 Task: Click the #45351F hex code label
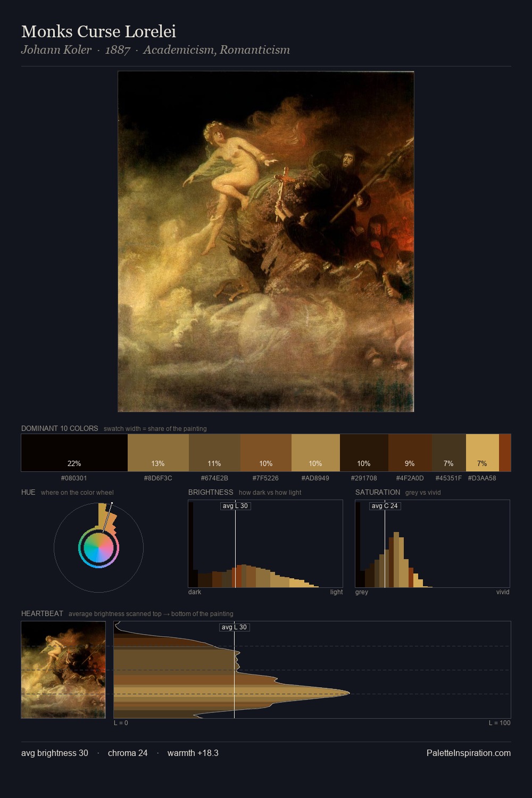tap(448, 478)
